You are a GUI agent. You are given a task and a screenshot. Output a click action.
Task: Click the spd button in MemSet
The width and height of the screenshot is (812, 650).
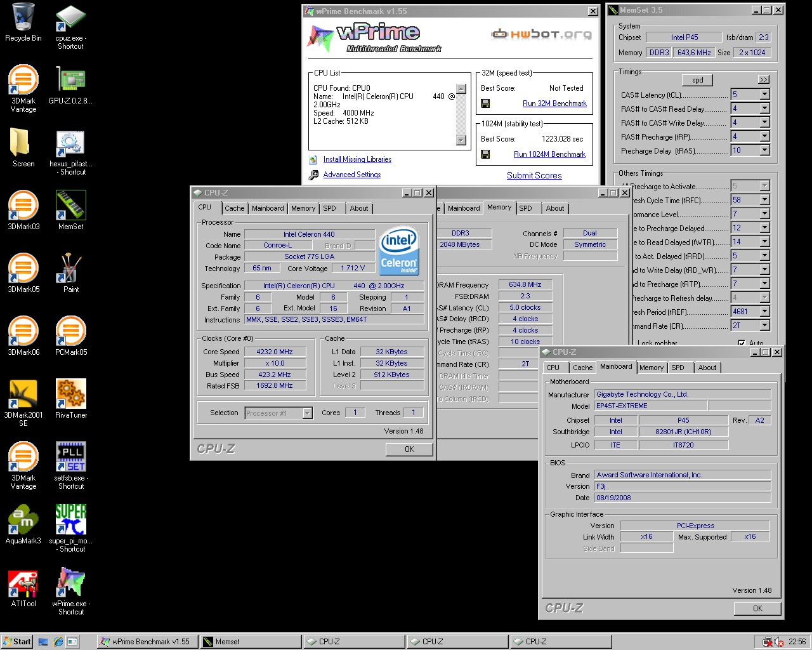click(698, 80)
